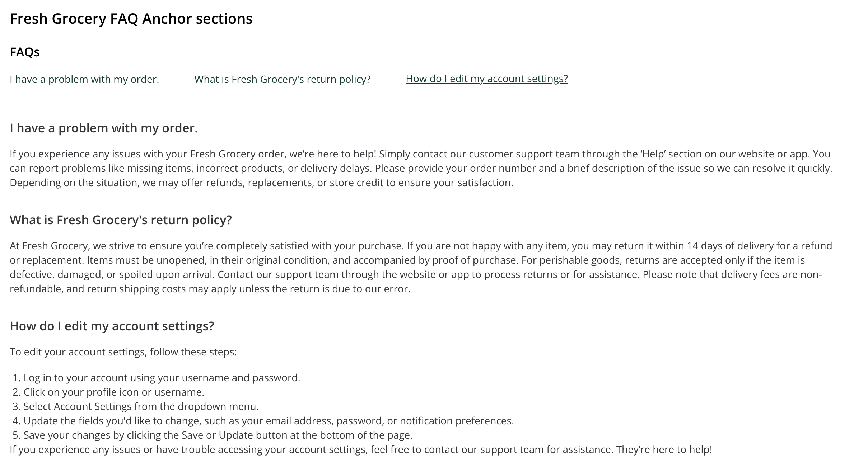Click the 'To edit your account settings' intro line
The height and width of the screenshot is (472, 868).
click(x=123, y=352)
